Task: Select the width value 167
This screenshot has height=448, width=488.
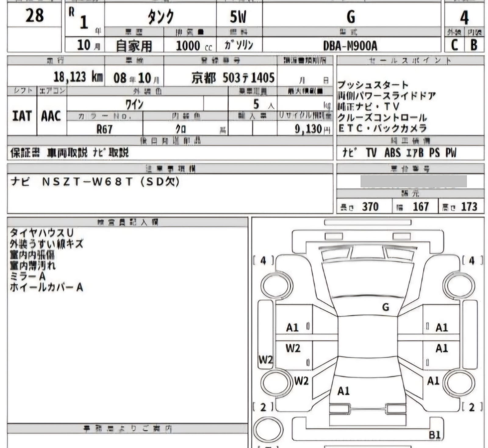Action: point(421,207)
